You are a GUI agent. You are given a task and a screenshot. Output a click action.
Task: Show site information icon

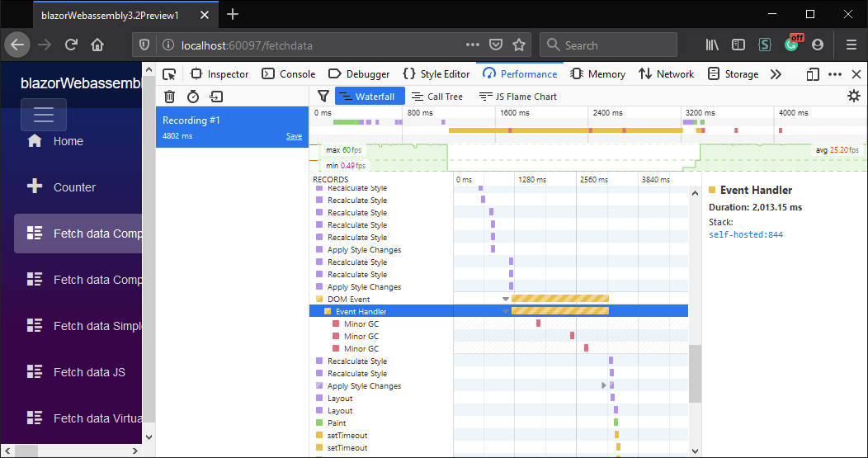pyautogui.click(x=167, y=45)
